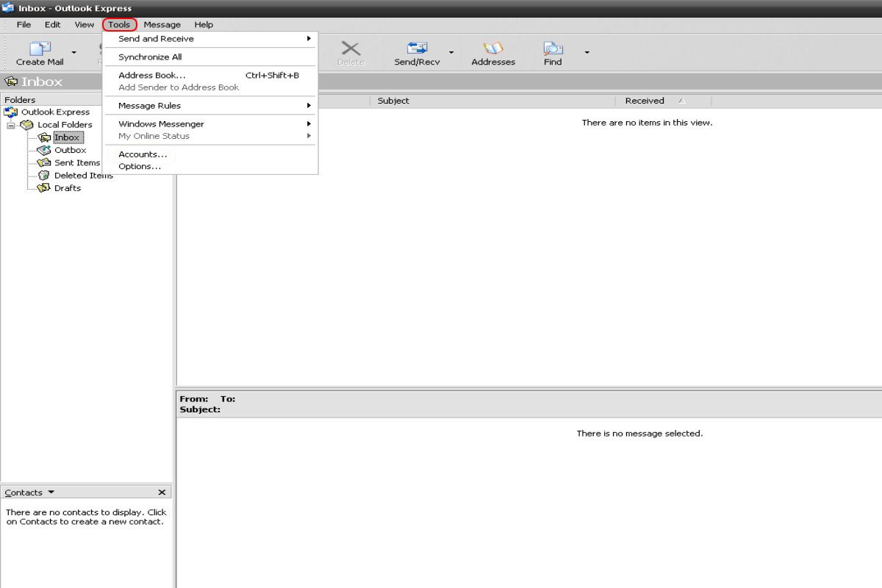
Task: Select the Outbox folder
Action: [x=70, y=150]
